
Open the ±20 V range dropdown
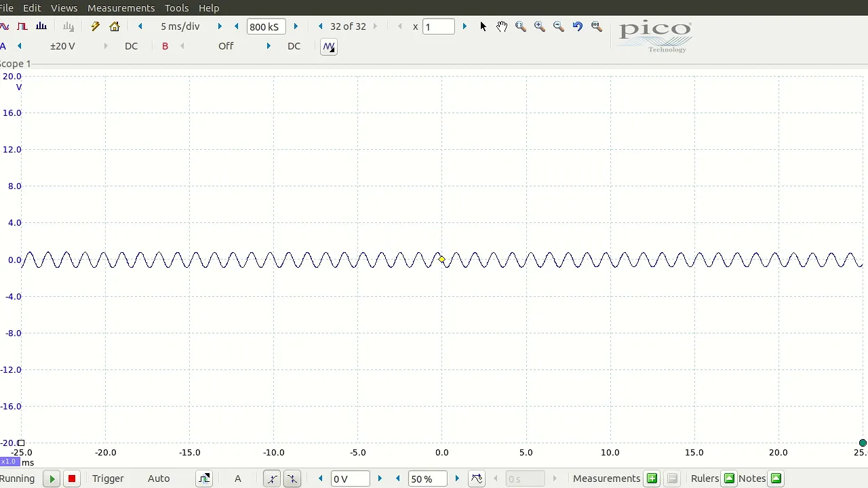(63, 46)
